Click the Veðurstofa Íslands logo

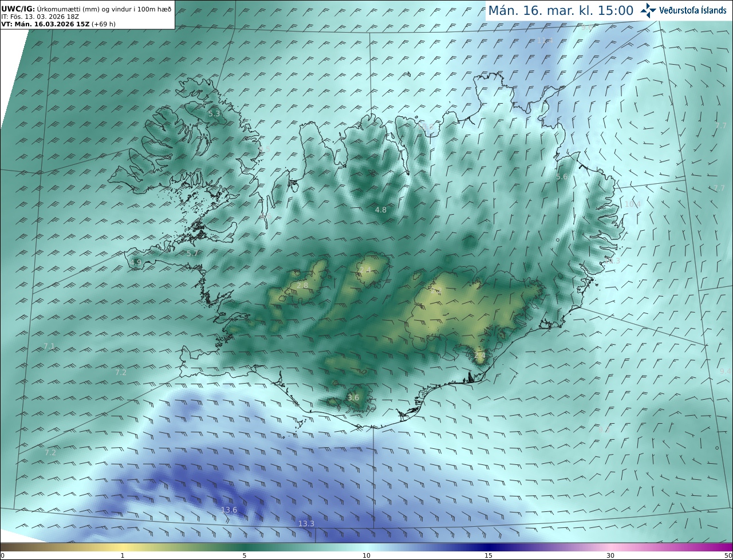684,10
